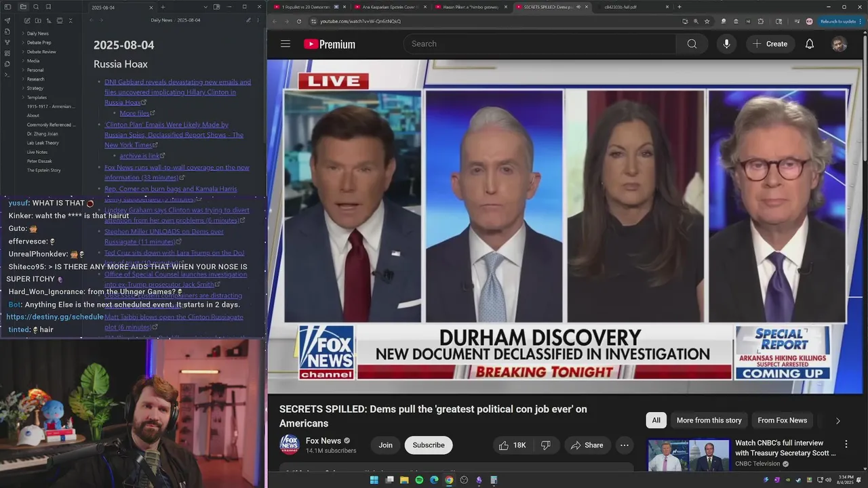Open destiny.gg/schedule chat link

click(x=55, y=317)
